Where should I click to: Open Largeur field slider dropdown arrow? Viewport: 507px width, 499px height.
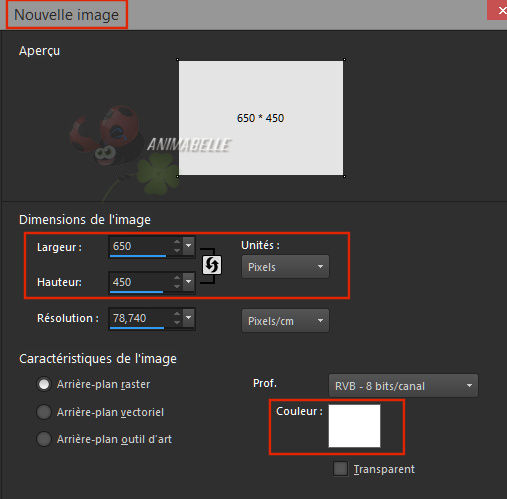click(188, 246)
